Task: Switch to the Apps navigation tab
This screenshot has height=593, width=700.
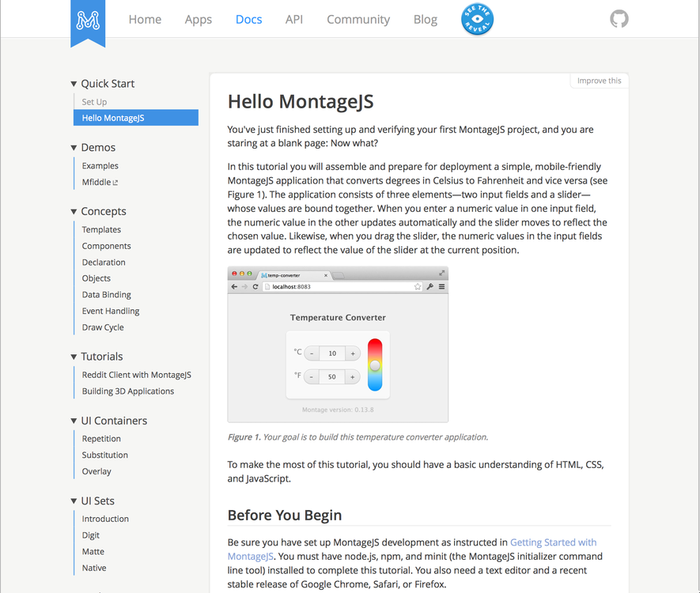Action: (198, 19)
